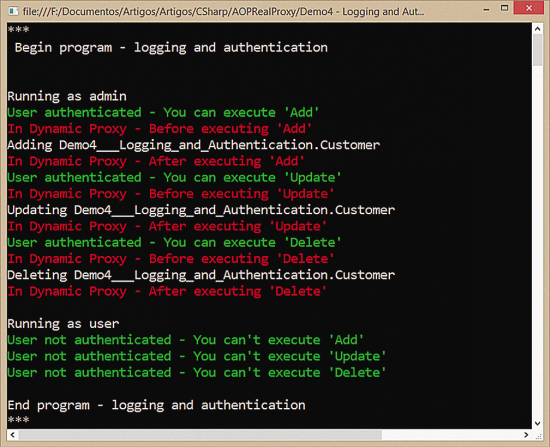Maximize the console window
This screenshot has width=550, height=447.
pos(504,8)
